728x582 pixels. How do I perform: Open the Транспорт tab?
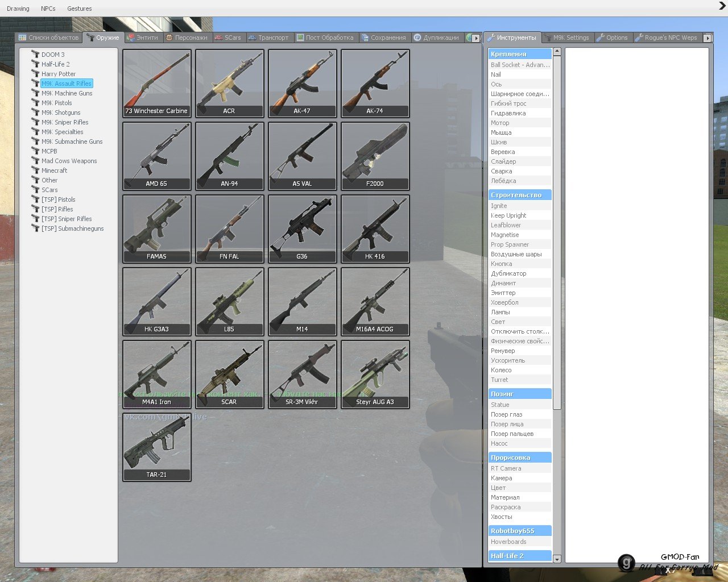click(x=268, y=38)
